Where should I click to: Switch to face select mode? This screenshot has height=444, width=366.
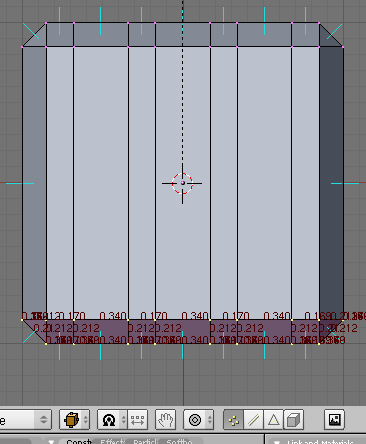274,419
